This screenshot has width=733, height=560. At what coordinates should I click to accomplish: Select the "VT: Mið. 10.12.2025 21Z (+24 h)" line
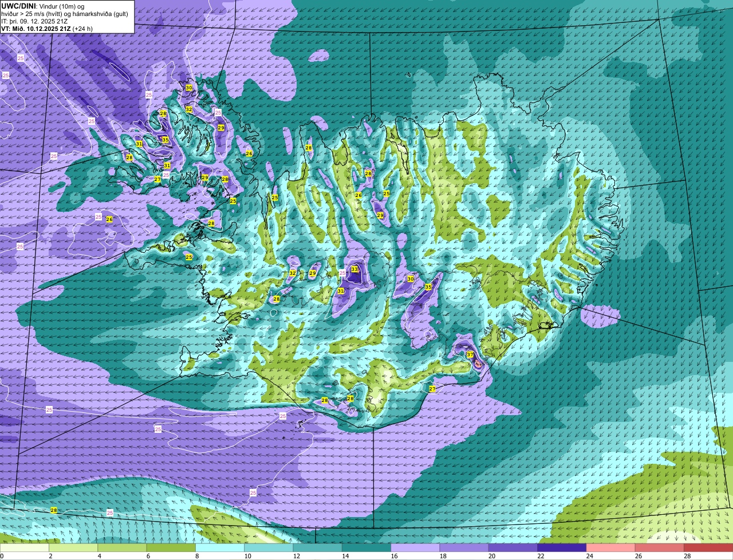(x=47, y=28)
